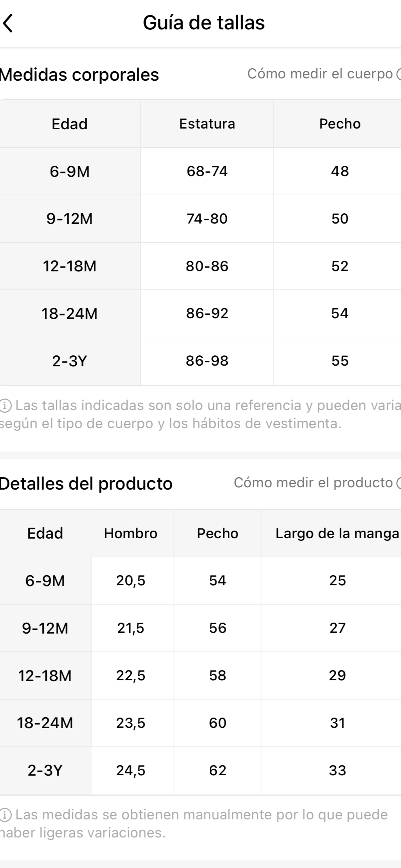Select body chest value 48
This screenshot has height=868, width=401.
340,171
